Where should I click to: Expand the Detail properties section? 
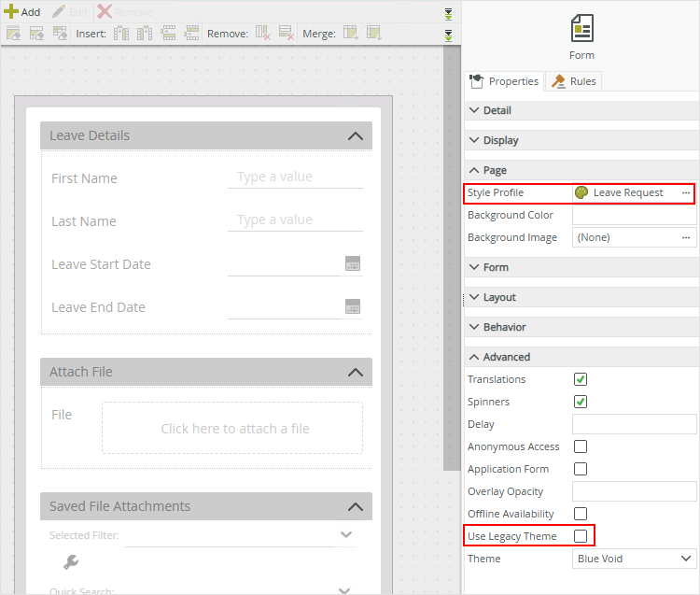(497, 110)
